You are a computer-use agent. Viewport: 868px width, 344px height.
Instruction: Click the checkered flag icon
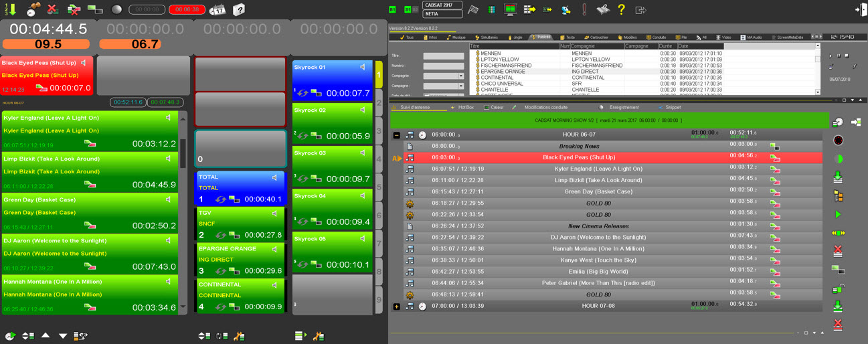click(x=472, y=9)
